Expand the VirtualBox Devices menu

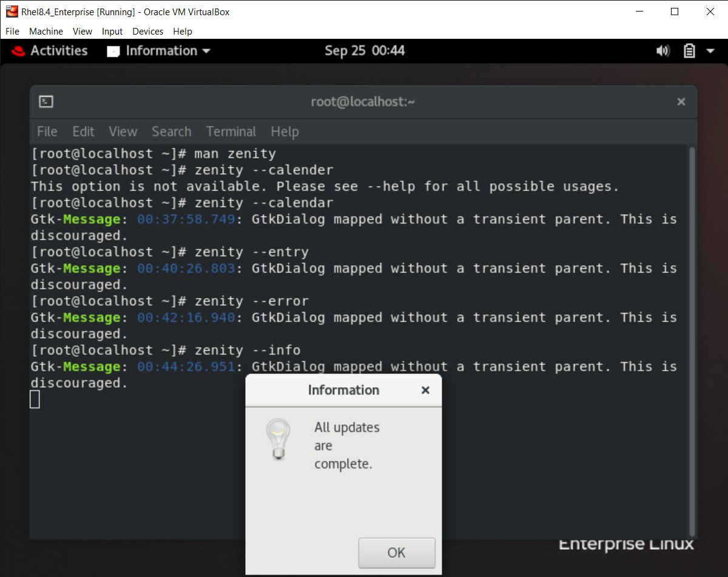[147, 32]
